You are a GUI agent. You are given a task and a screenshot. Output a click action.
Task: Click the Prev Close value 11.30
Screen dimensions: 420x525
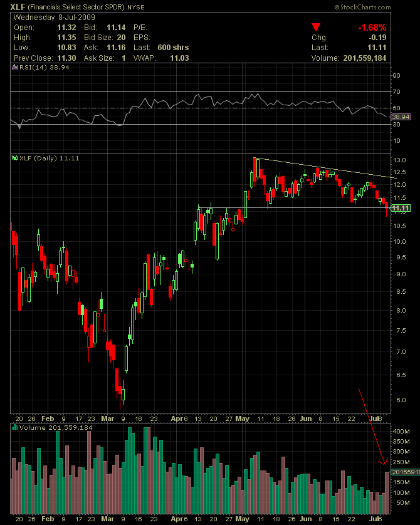tap(66, 58)
